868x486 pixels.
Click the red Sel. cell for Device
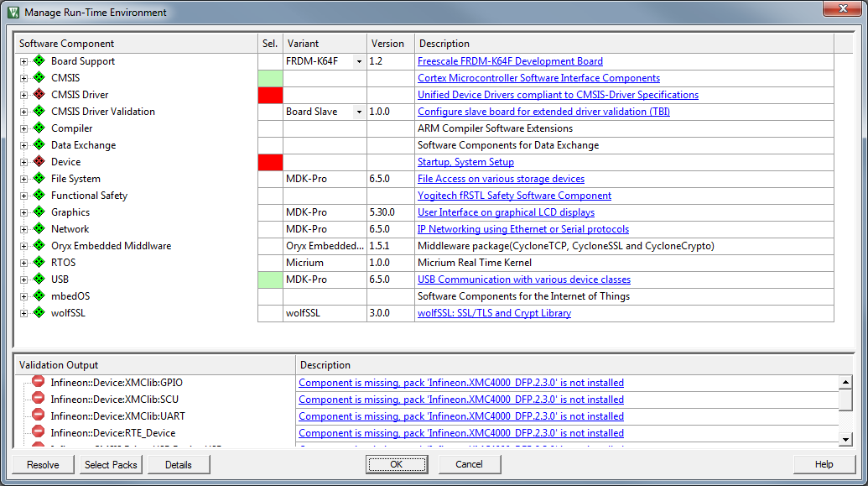click(x=270, y=162)
